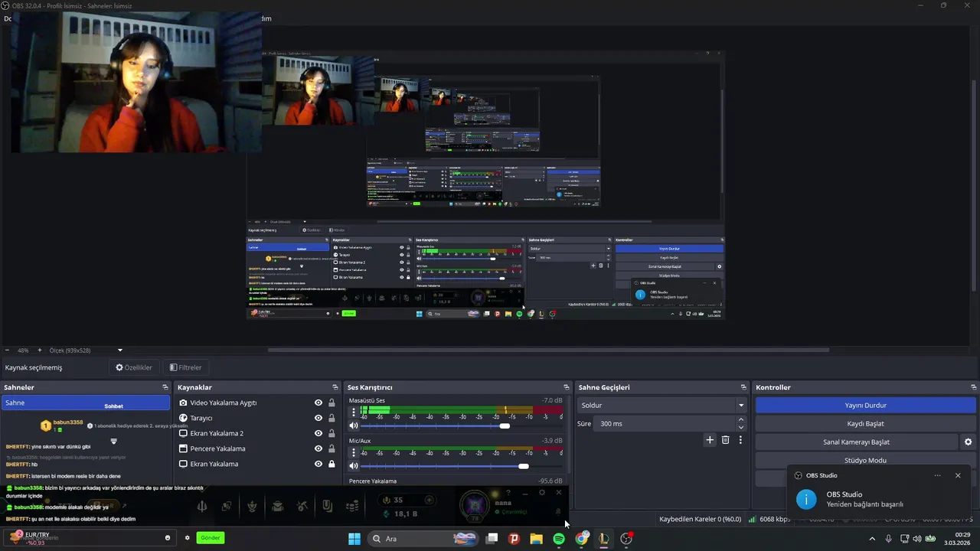980x551 pixels.
Task: Open virtual camera settings gear
Action: [x=968, y=442]
